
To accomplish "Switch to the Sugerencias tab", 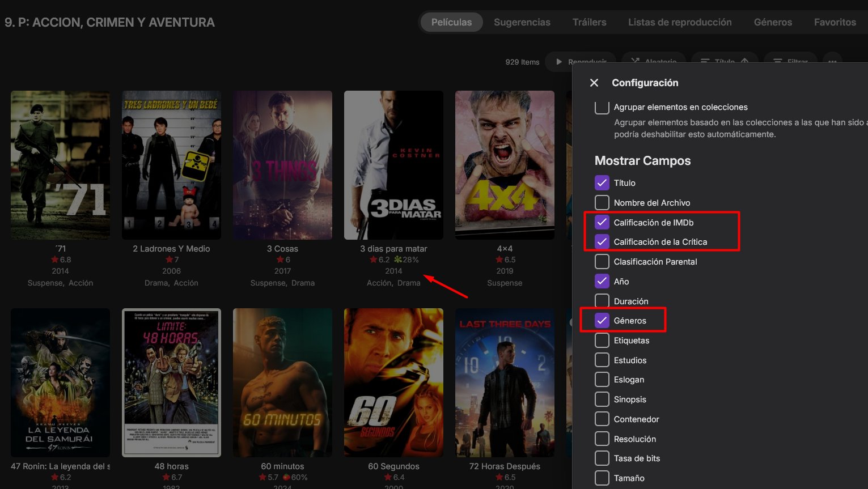I will (522, 22).
